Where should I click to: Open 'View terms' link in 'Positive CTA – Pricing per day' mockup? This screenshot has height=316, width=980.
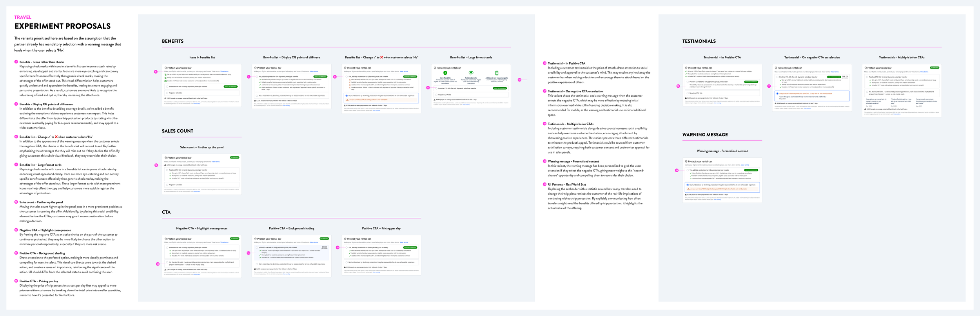point(404,242)
